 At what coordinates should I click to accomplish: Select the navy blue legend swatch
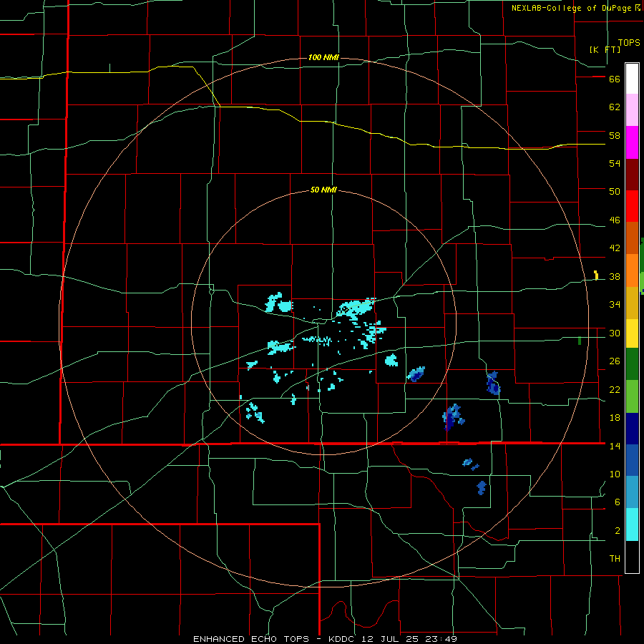(632, 429)
